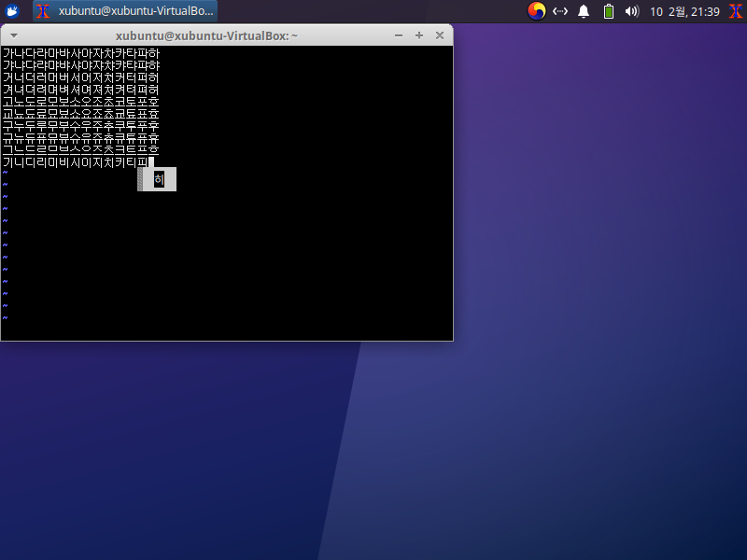The image size is (747, 560).
Task: Click the line starting with 고노도로모보소
Action: [81, 102]
